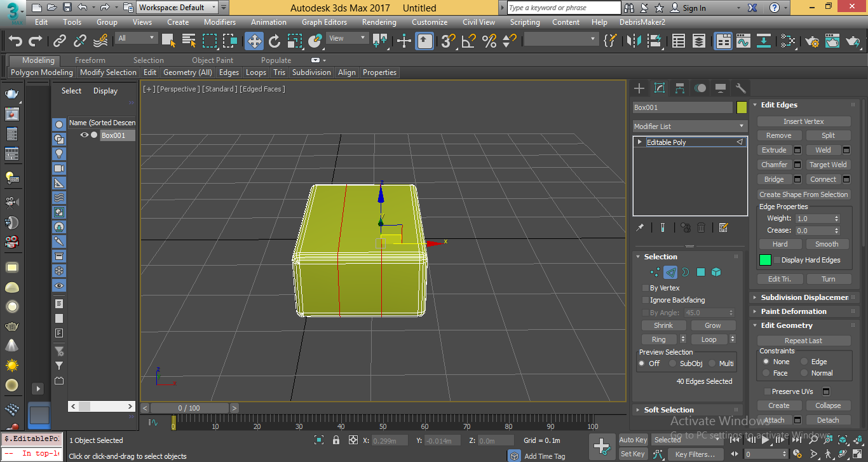The height and width of the screenshot is (462, 868).
Task: Hide Box001 using its eye icon
Action: tap(84, 135)
